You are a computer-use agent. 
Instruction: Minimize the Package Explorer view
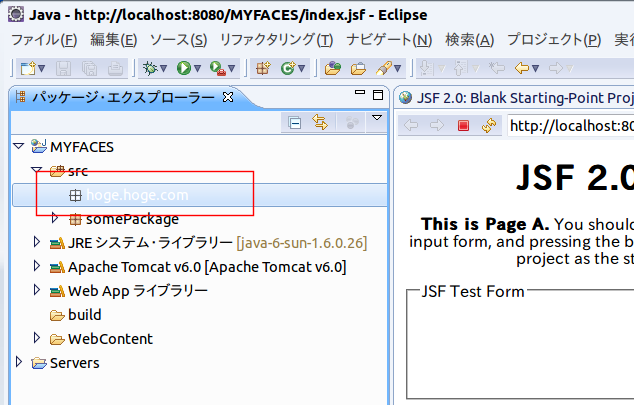(359, 93)
